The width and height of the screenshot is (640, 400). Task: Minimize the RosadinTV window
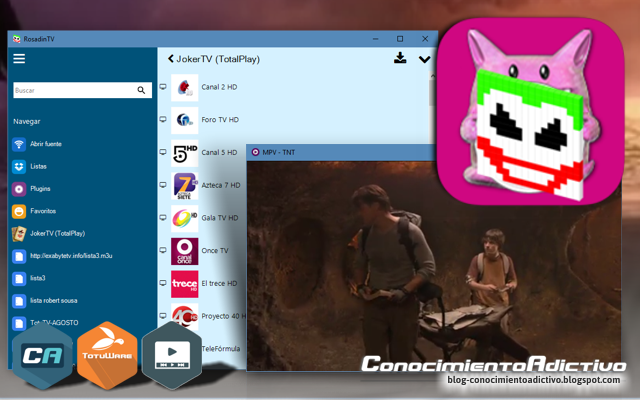[376, 39]
